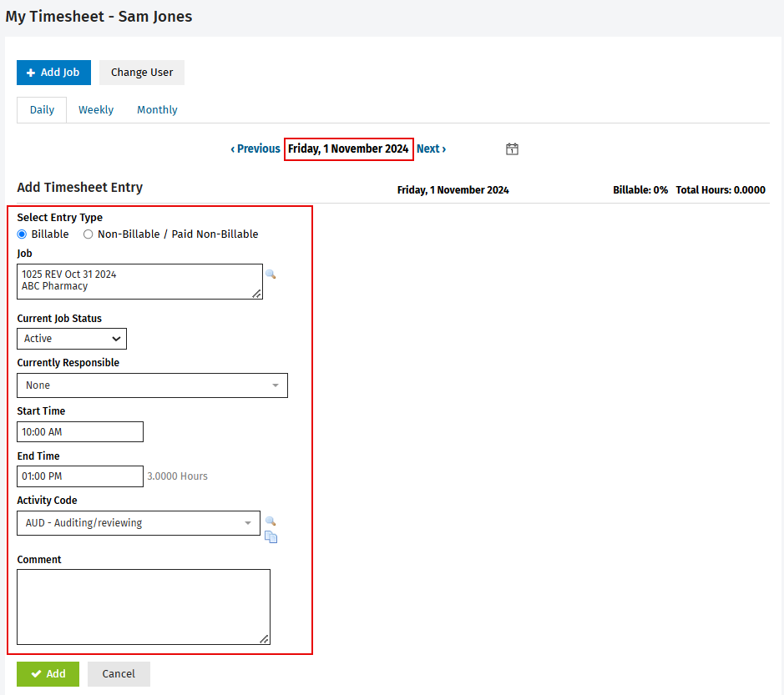The height and width of the screenshot is (695, 784).
Task: Click the green Add button
Action: 48,674
